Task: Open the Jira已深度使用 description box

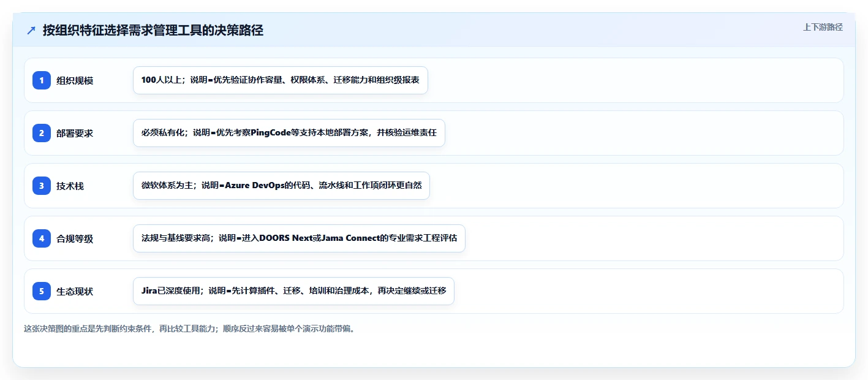Action: click(293, 291)
